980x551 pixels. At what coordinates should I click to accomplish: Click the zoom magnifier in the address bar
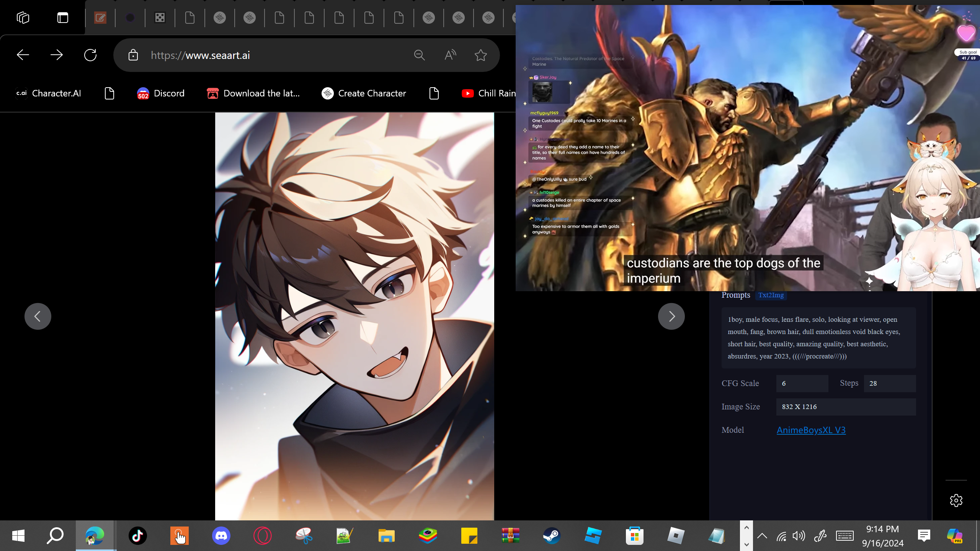420,55
